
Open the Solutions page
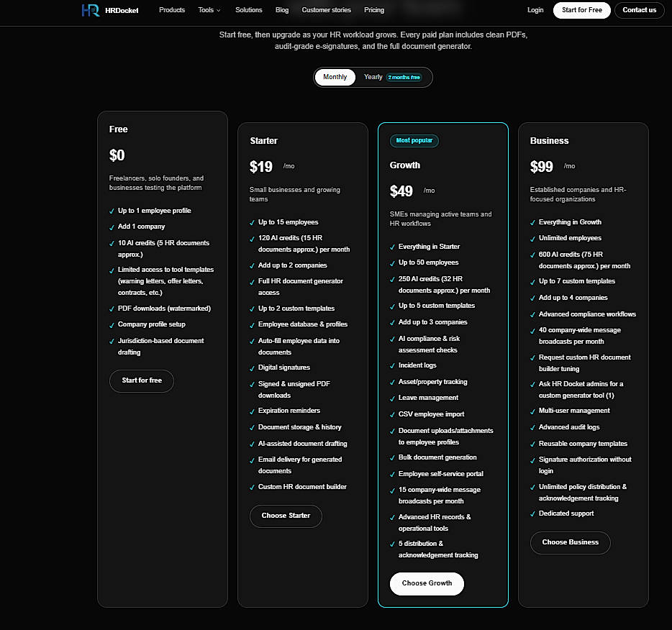[248, 10]
